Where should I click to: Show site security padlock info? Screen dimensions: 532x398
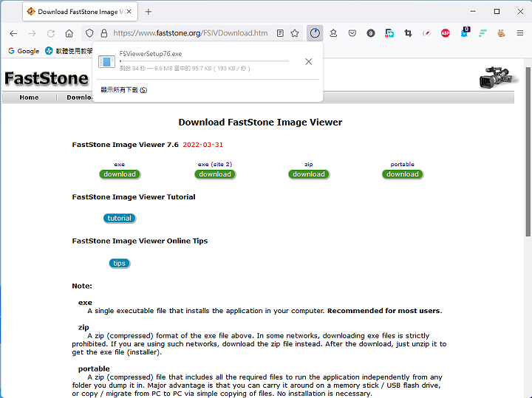click(x=104, y=33)
